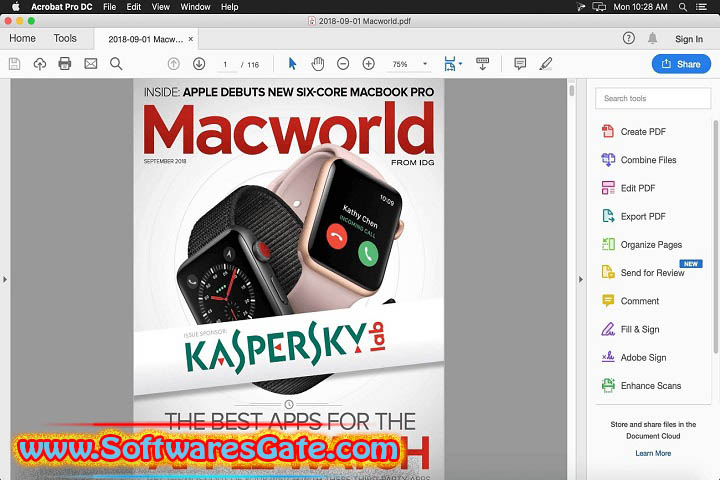Expand the left navigation pane arrow
The image size is (720, 480).
[5, 280]
